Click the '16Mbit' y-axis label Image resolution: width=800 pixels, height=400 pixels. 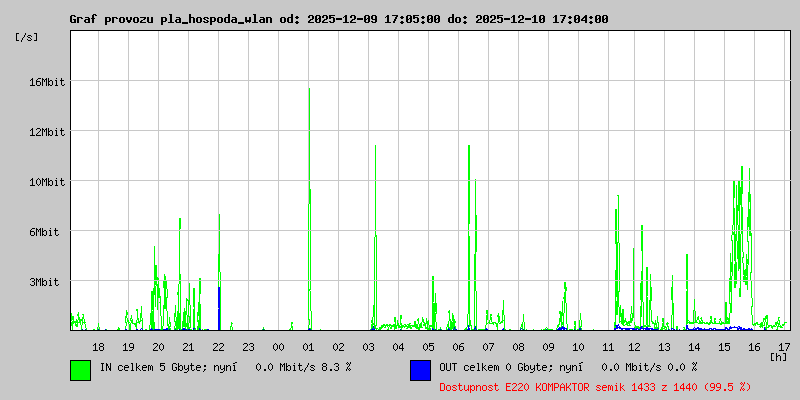(x=46, y=82)
